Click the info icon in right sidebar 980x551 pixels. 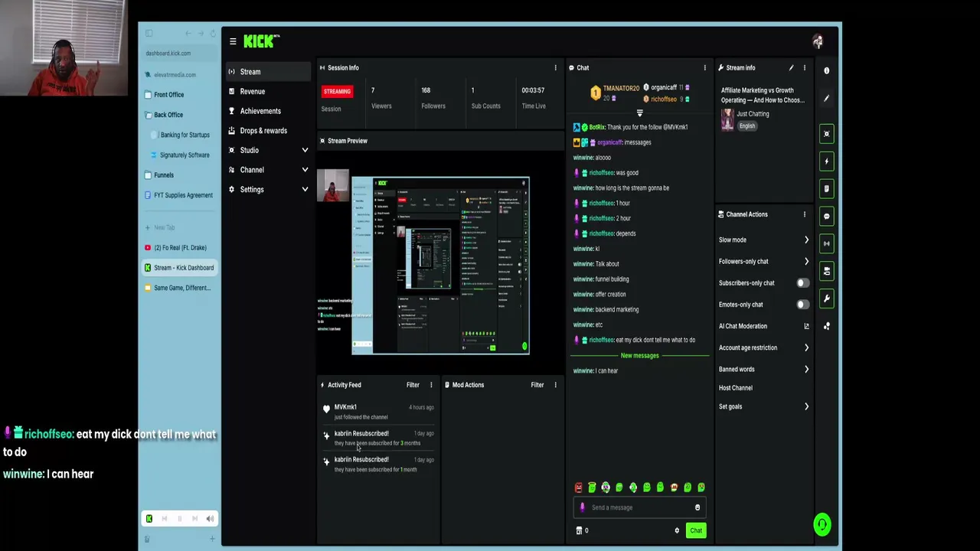coord(826,70)
